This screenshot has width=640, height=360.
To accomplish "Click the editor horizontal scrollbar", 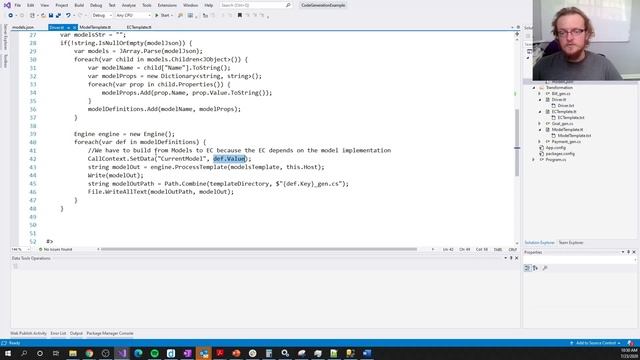I will (x=259, y=249).
